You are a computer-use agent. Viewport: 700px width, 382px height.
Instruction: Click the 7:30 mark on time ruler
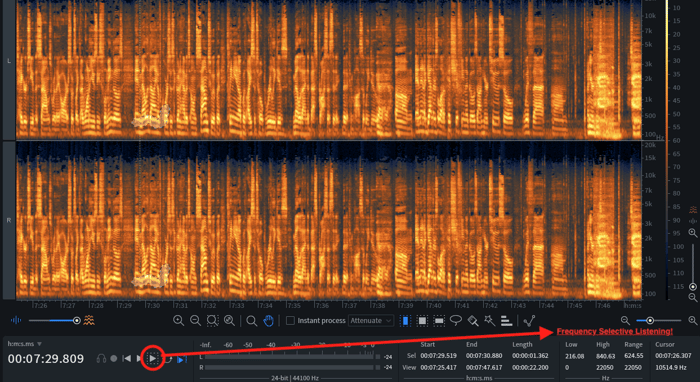click(153, 305)
